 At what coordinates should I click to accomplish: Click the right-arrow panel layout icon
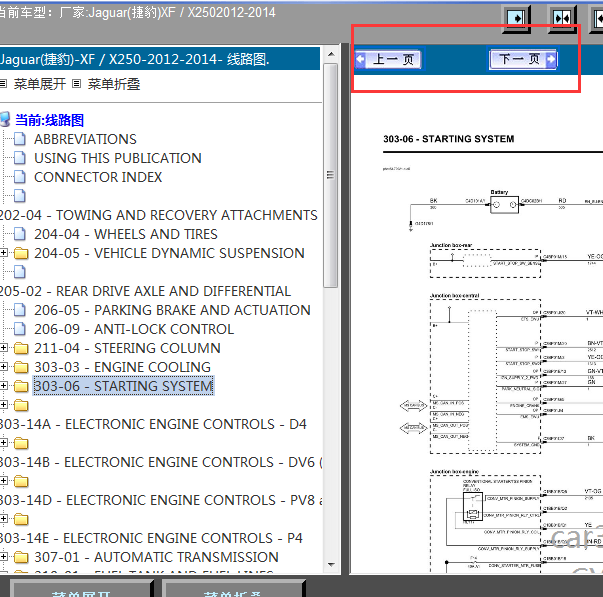tap(516, 18)
